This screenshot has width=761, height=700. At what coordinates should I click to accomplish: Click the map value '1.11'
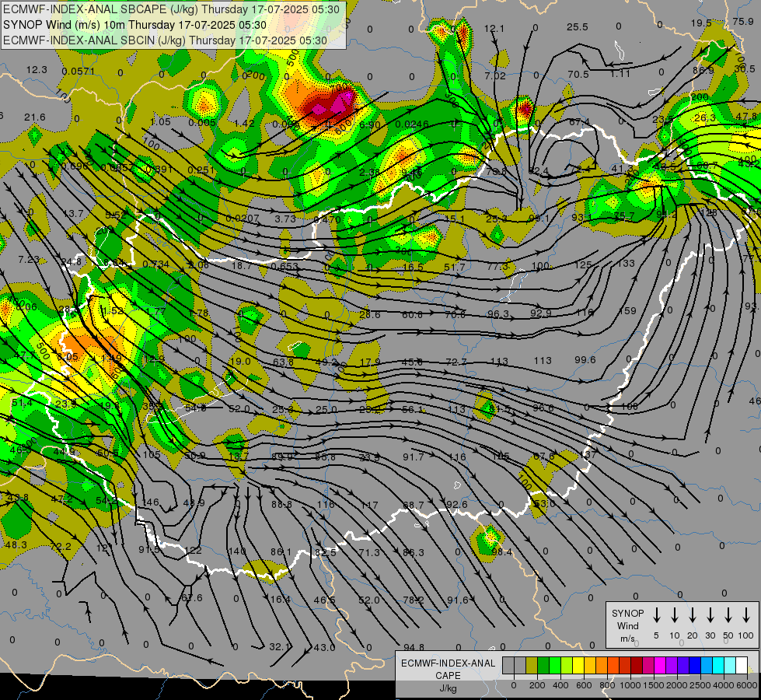coord(620,73)
